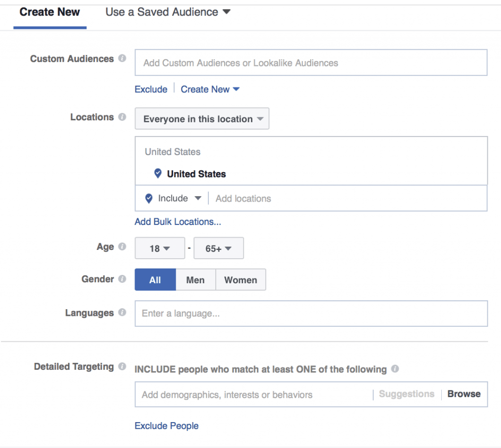501x448 pixels.
Task: Click the Suggestions button in Detailed Targeting
Action: [x=407, y=394]
